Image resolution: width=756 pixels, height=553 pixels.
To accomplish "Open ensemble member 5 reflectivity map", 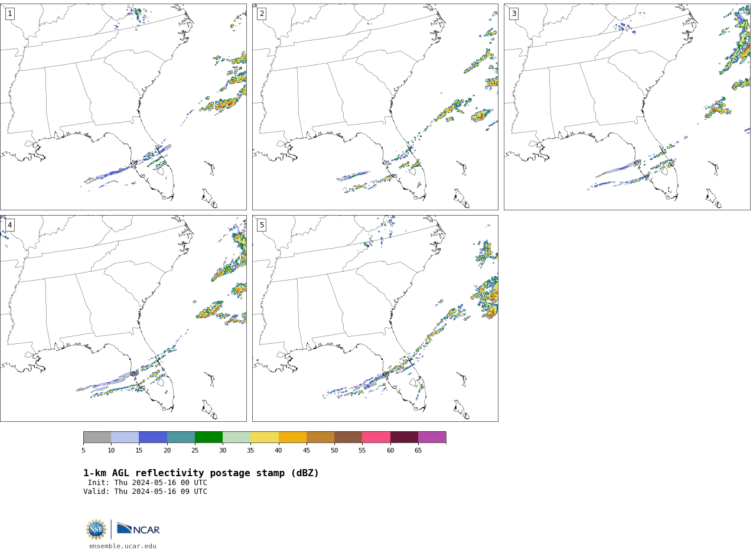I will coord(375,318).
